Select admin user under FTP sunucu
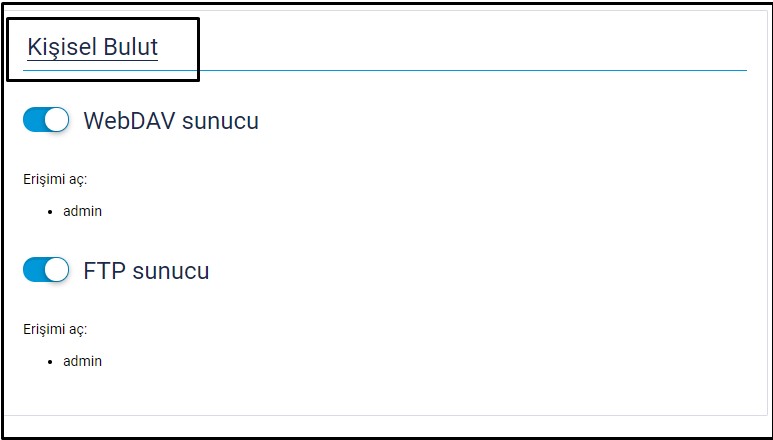The height and width of the screenshot is (440, 773). (x=82, y=361)
